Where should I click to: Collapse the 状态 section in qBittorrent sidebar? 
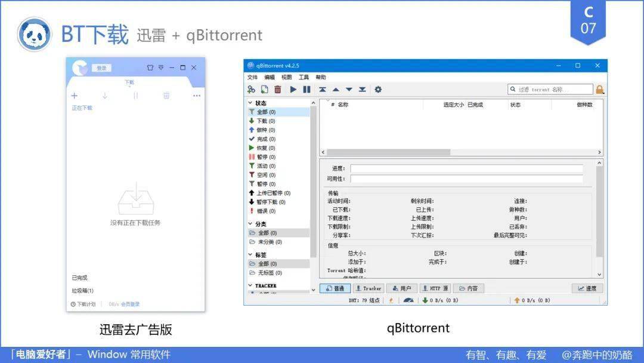[250, 103]
